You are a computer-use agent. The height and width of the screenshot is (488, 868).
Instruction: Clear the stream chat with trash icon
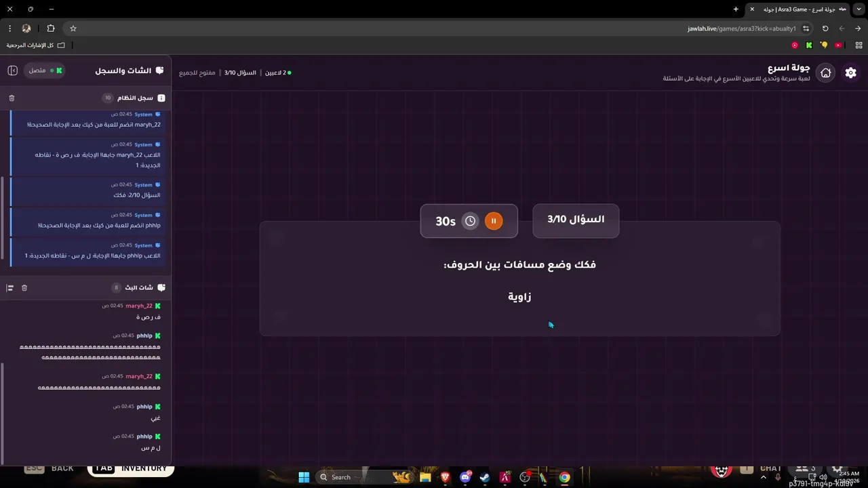click(x=24, y=288)
